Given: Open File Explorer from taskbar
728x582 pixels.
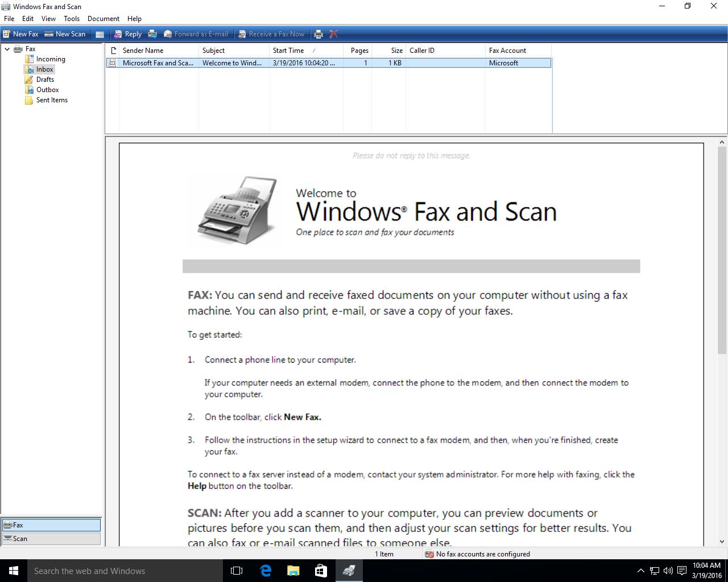Looking at the screenshot, I should 293,571.
